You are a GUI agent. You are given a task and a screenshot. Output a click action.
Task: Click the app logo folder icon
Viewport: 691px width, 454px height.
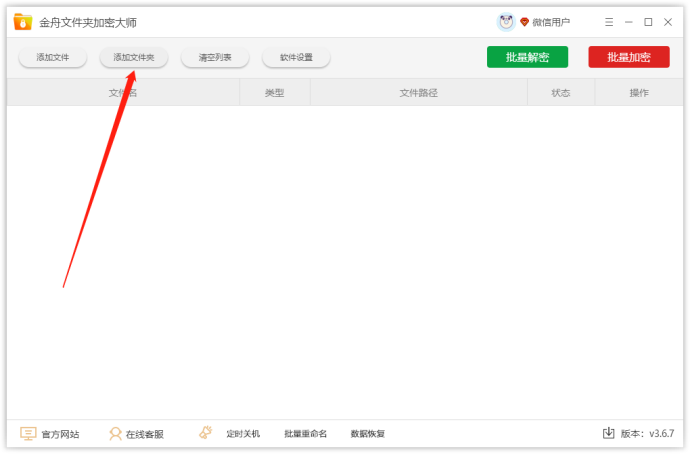point(22,22)
